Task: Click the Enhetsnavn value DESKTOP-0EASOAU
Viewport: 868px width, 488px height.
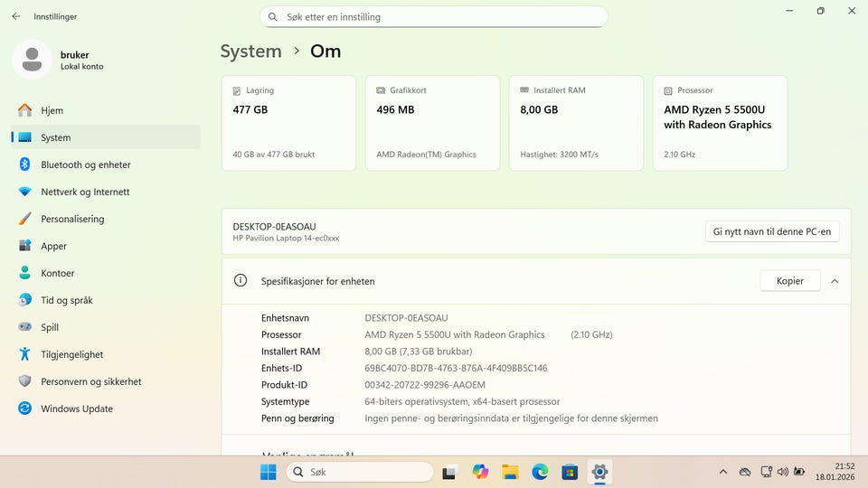Action: (406, 318)
